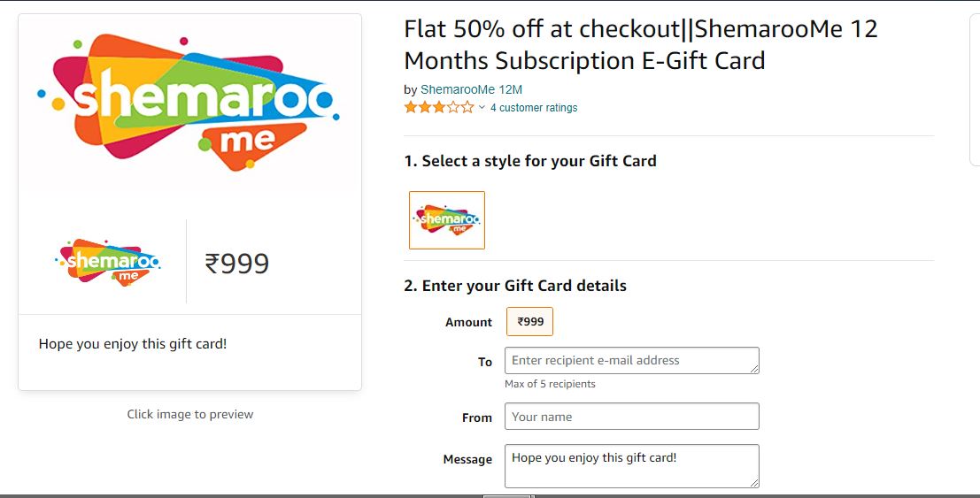
Task: Select the ShemarooMe gift card style thumbnail
Action: pyautogui.click(x=447, y=220)
